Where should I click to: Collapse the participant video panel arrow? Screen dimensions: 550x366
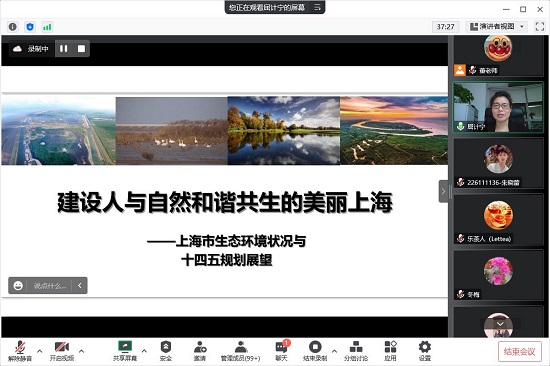(443, 191)
